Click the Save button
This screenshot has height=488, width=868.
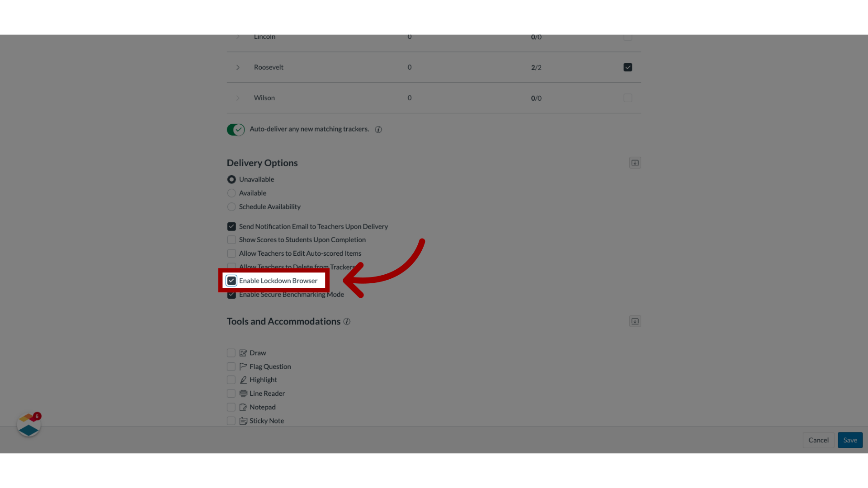tap(850, 440)
